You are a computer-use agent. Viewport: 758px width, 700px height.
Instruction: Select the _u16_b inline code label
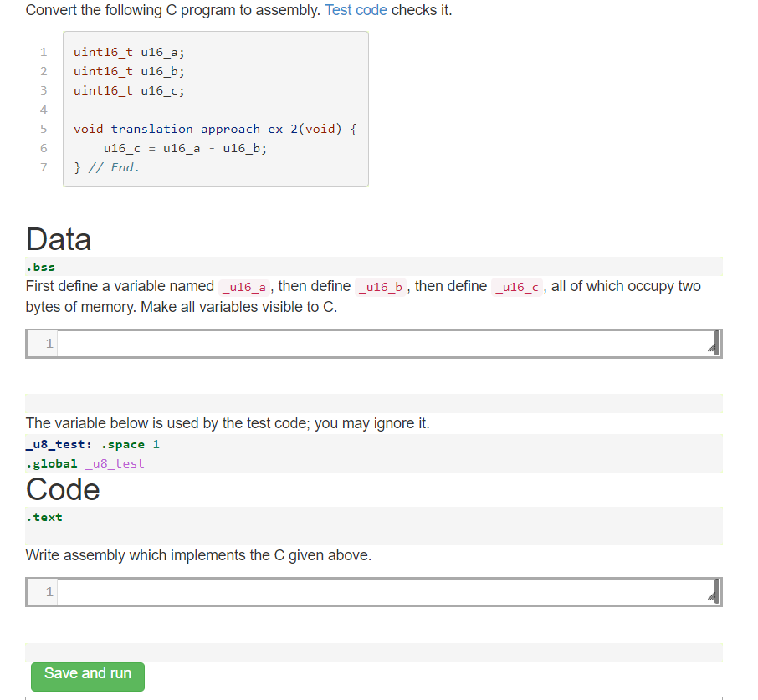click(x=380, y=286)
